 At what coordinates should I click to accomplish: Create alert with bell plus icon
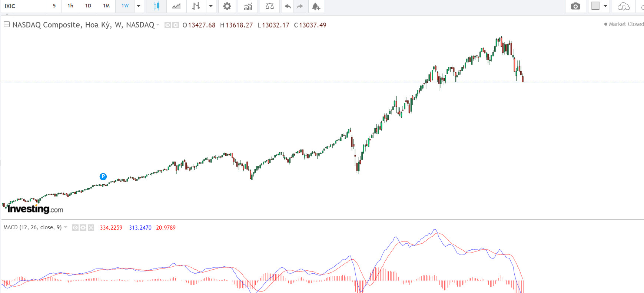316,6
